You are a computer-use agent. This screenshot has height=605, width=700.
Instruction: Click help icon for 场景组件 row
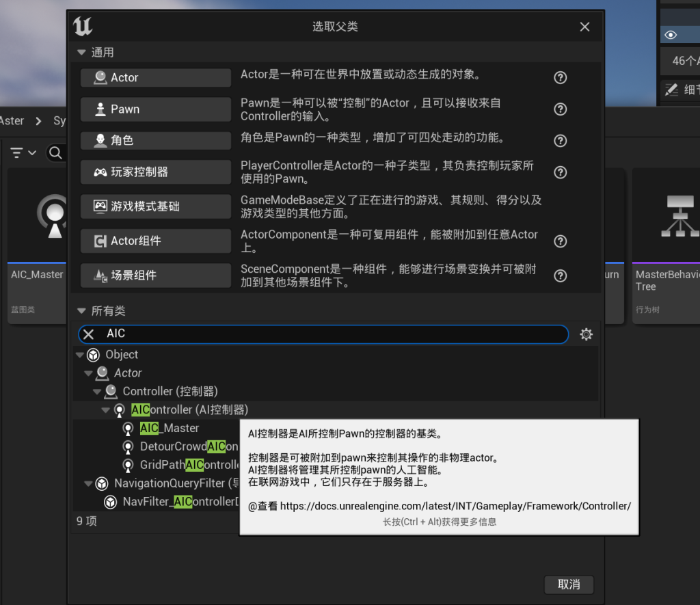tap(560, 275)
